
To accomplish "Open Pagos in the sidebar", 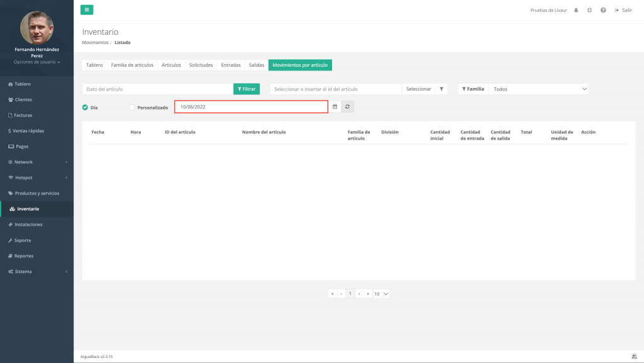I will (37, 146).
